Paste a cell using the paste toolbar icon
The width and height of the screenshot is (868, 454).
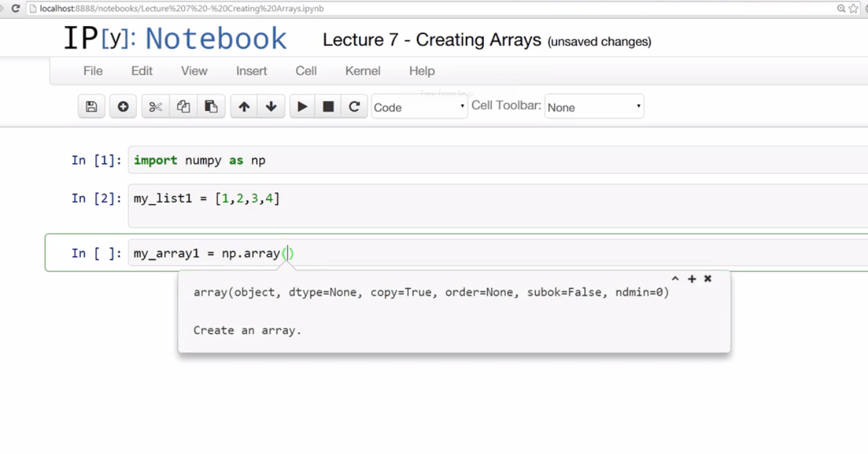click(x=212, y=106)
